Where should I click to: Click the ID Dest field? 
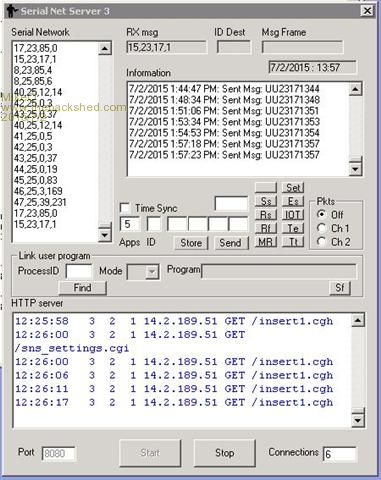click(233, 47)
